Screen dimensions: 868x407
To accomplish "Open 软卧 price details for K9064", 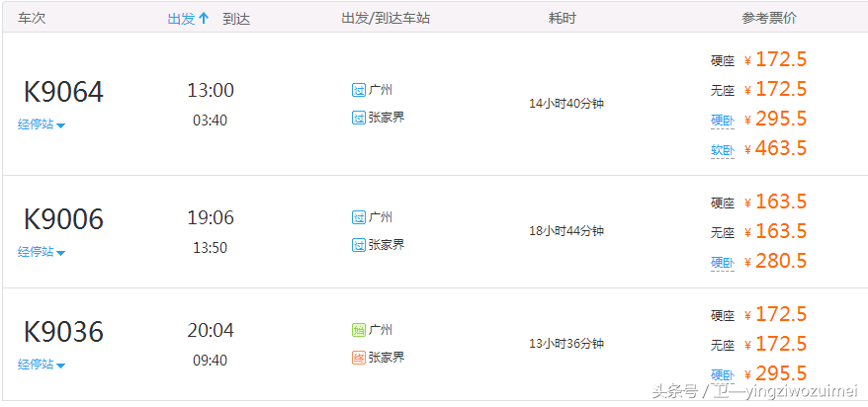I will (723, 150).
